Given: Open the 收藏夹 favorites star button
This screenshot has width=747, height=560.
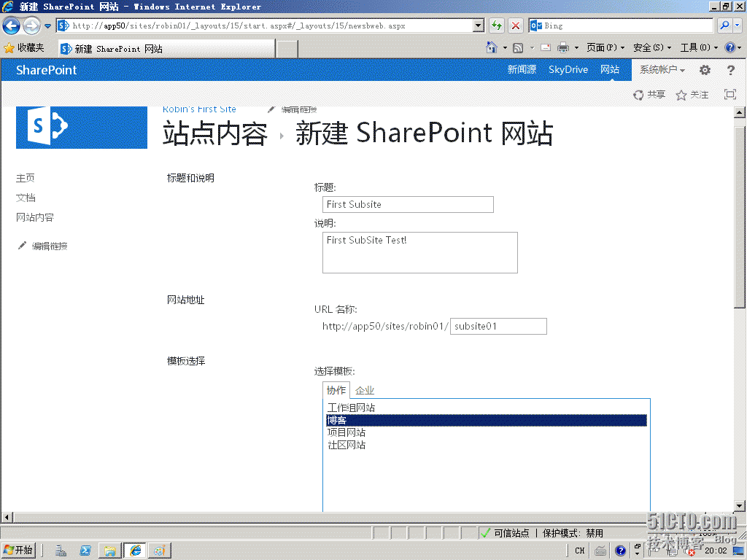Looking at the screenshot, I should [24, 47].
